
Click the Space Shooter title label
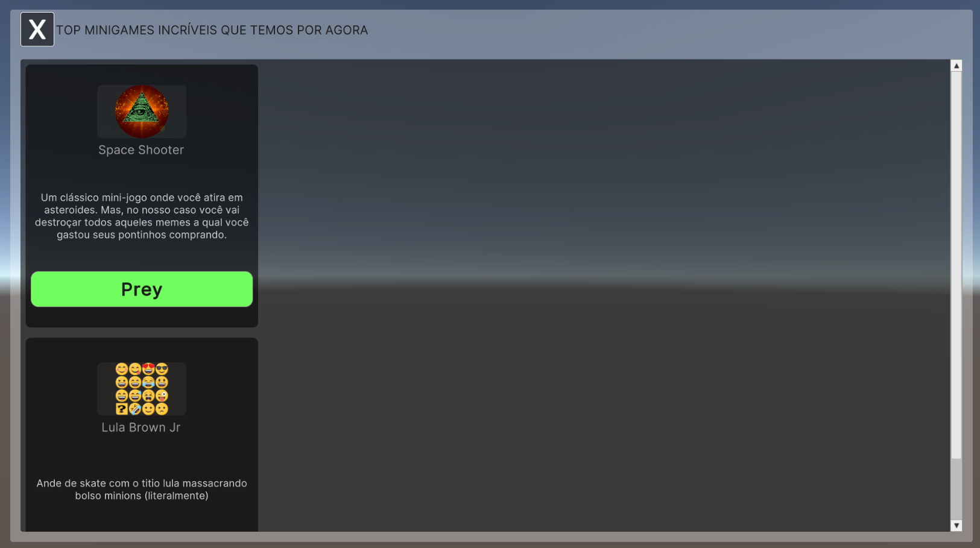[141, 150]
